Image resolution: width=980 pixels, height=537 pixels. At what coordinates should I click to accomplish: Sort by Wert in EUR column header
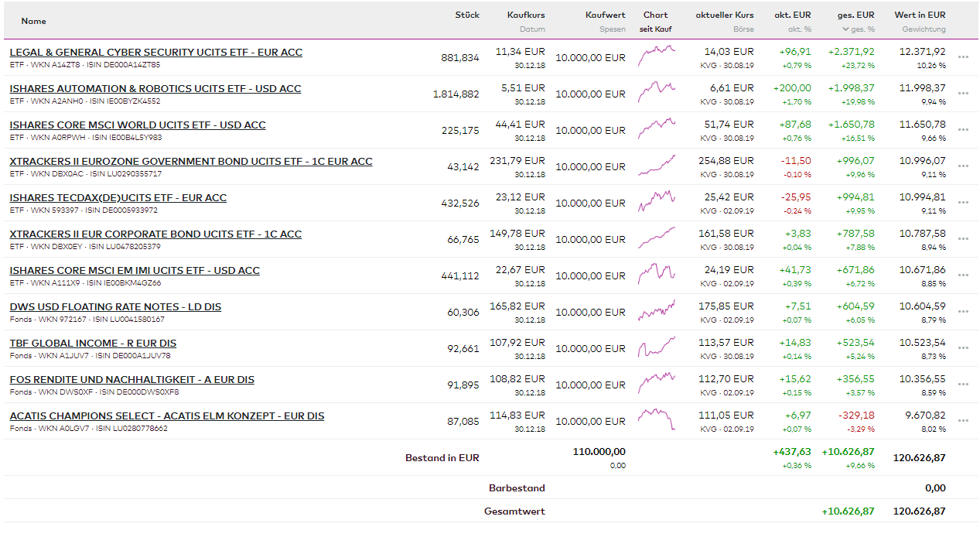click(x=920, y=15)
